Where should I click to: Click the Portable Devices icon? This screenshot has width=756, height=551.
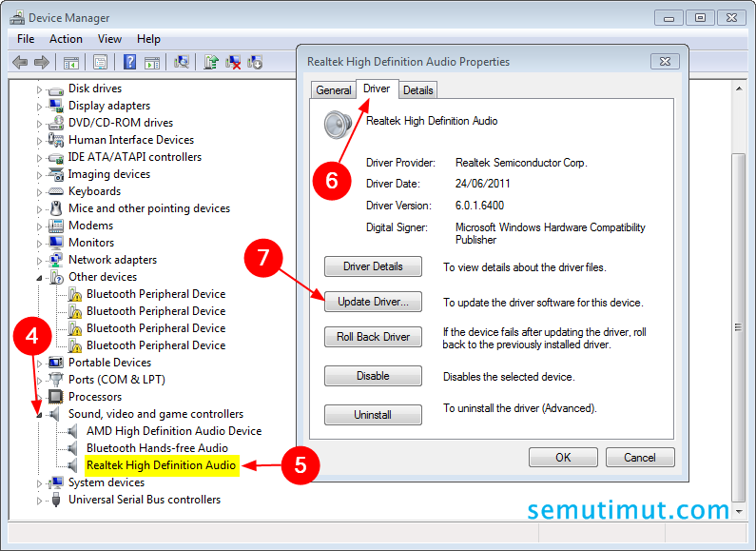click(56, 363)
